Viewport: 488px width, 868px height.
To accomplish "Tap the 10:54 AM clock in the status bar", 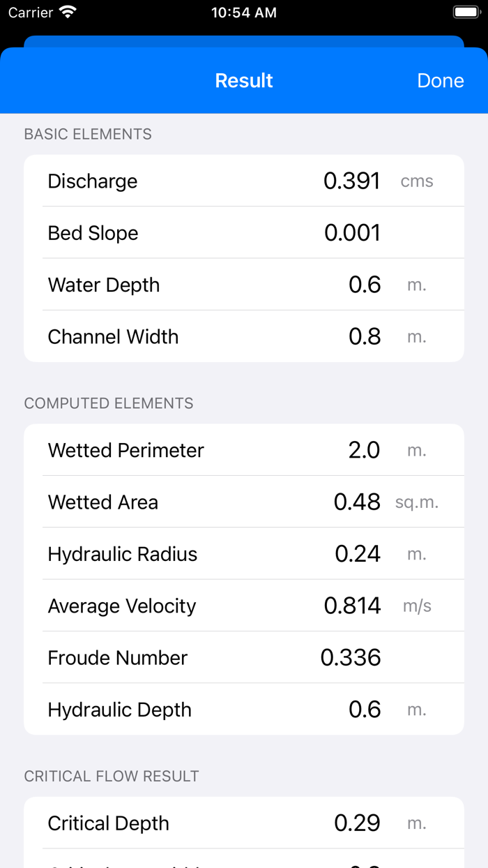I will point(243,12).
